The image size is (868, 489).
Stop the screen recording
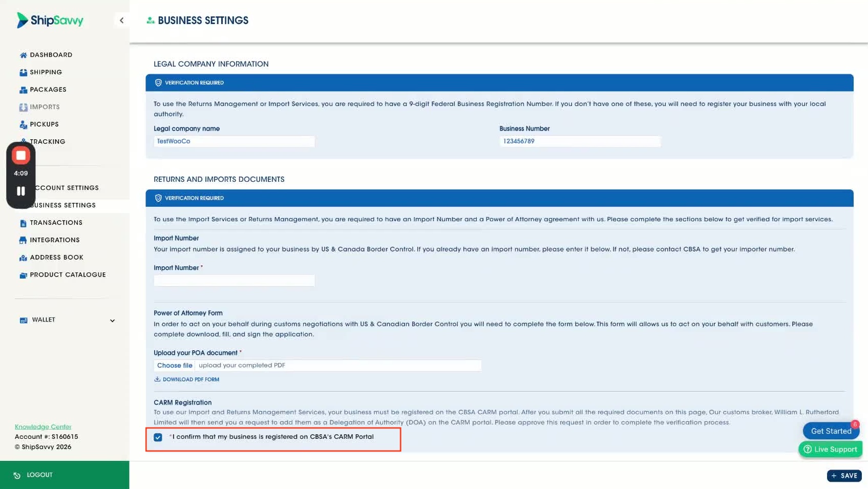(21, 156)
